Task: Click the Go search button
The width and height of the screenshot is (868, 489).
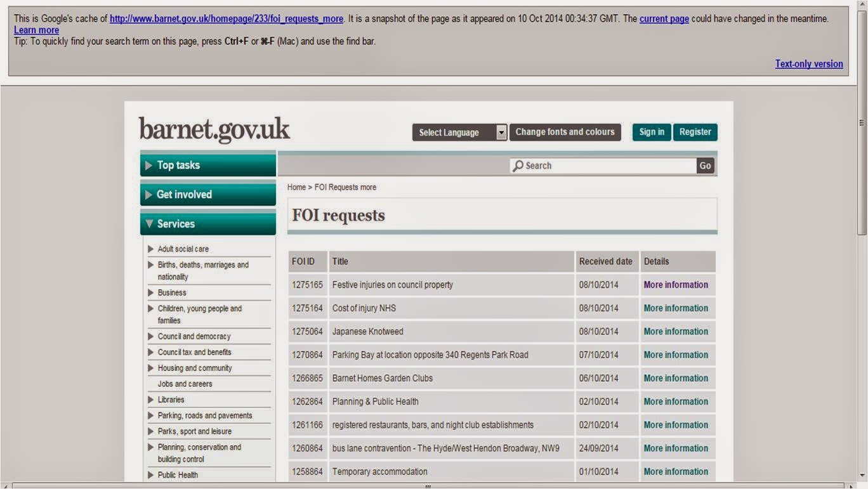Action: click(x=706, y=166)
